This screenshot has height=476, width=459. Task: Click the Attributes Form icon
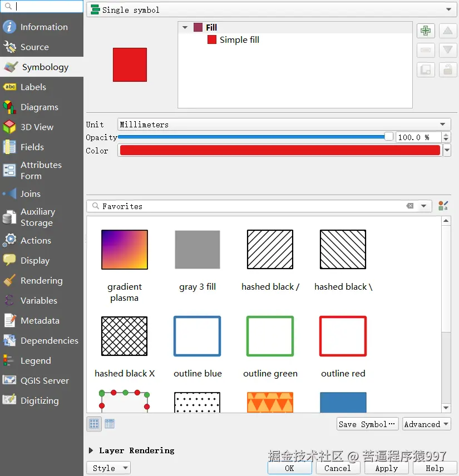pyautogui.click(x=9, y=170)
